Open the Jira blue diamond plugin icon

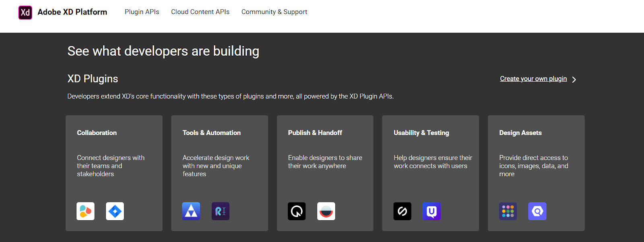click(x=115, y=211)
